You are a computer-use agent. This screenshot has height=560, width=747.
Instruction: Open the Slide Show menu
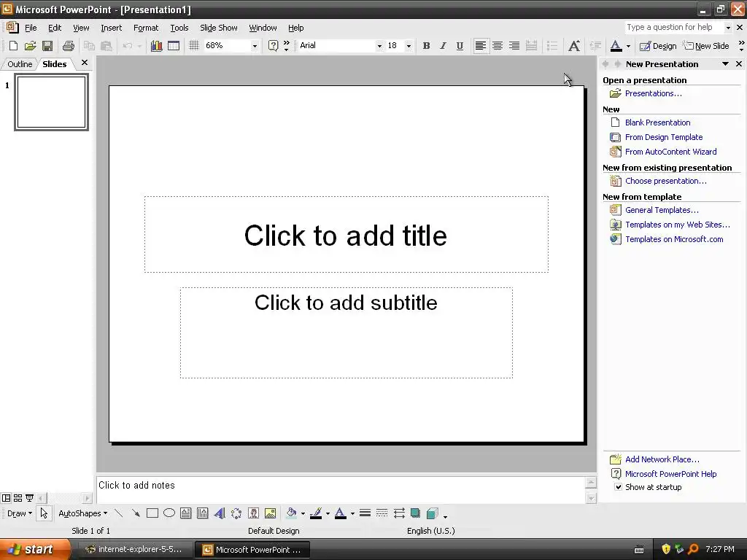pos(219,28)
